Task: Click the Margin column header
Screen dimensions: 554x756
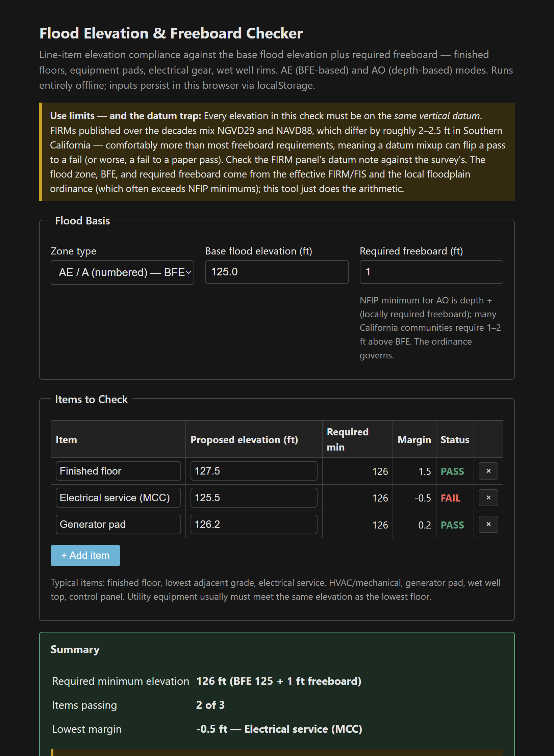Action: point(414,439)
